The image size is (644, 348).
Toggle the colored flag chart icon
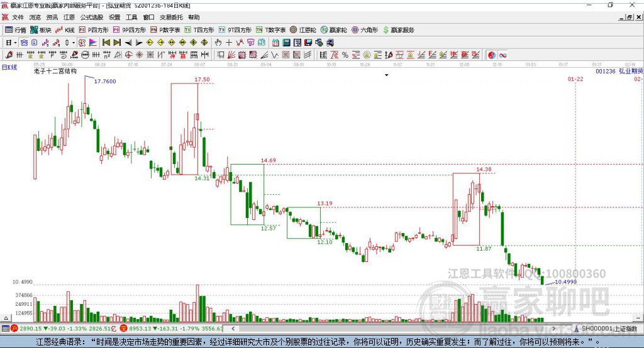pyautogui.click(x=93, y=43)
